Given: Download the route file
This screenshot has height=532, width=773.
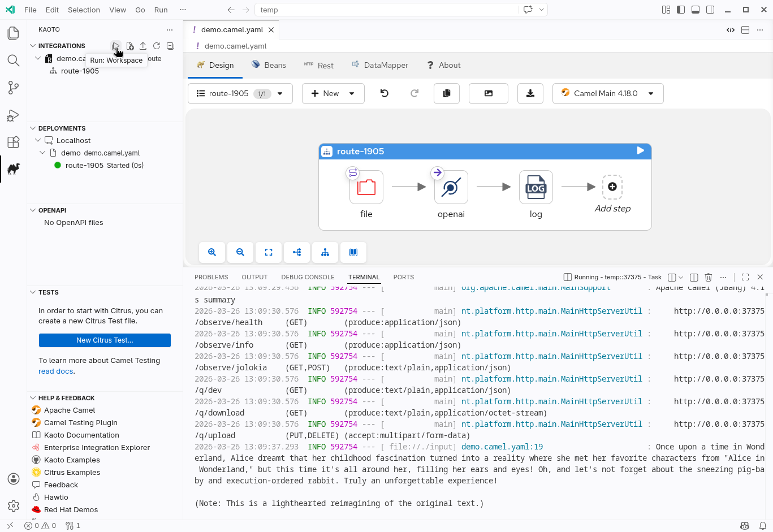Looking at the screenshot, I should coord(530,93).
